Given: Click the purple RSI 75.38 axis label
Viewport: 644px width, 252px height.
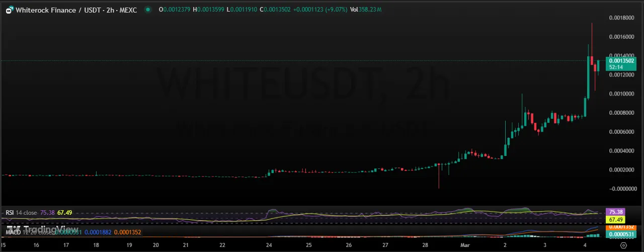Looking at the screenshot, I should click(x=616, y=212).
